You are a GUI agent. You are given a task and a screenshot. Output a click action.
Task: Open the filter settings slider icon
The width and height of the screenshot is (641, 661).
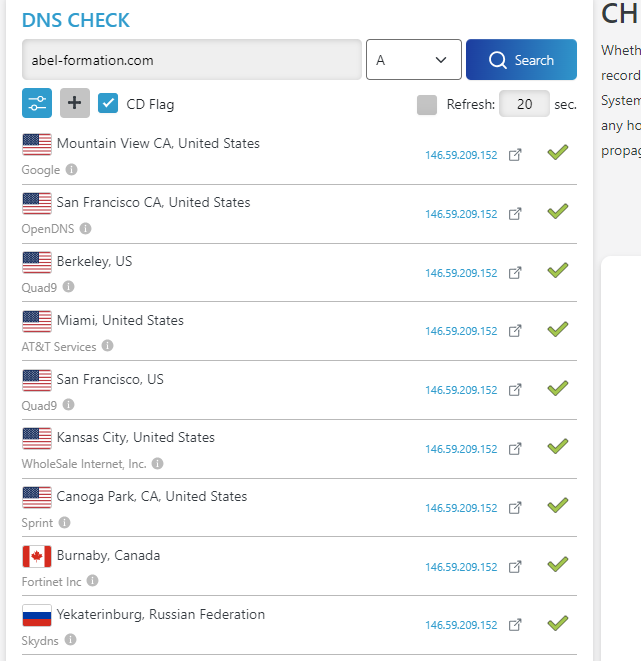point(37,103)
